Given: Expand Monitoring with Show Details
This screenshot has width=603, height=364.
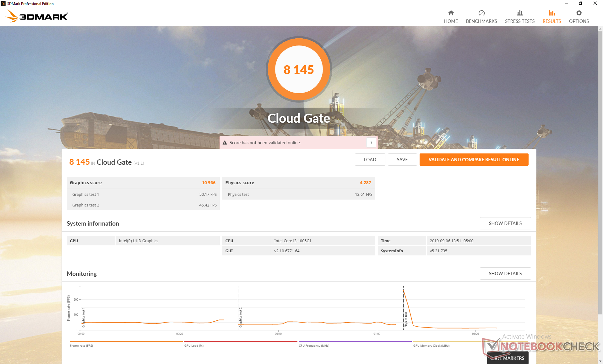Looking at the screenshot, I should click(x=505, y=274).
